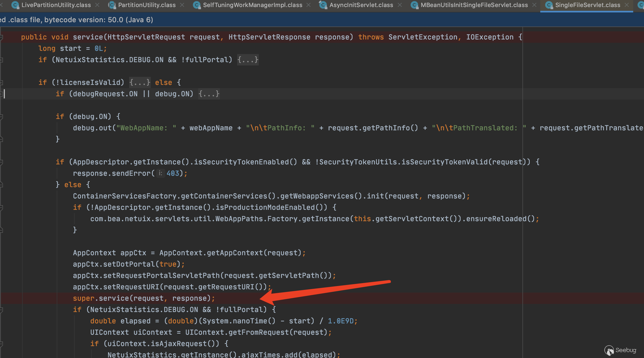The height and width of the screenshot is (358, 644).
Task: Click the LivePartitionUtility.class file icon
Action: [15, 5]
